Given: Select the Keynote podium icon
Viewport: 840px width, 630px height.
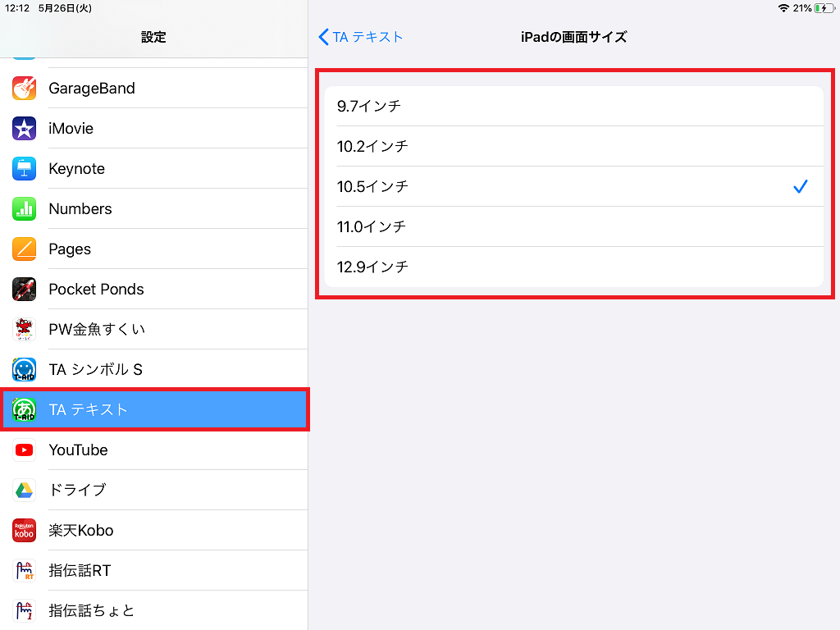Looking at the screenshot, I should point(24,169).
